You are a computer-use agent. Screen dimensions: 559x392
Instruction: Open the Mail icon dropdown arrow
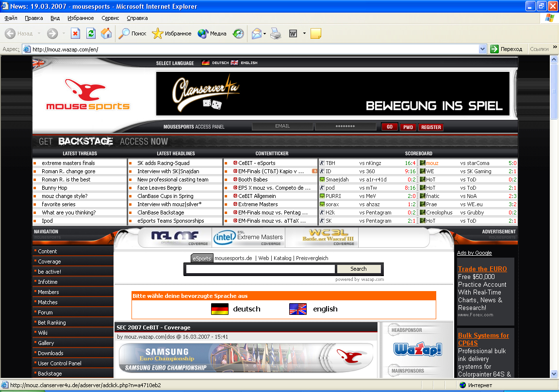click(264, 34)
